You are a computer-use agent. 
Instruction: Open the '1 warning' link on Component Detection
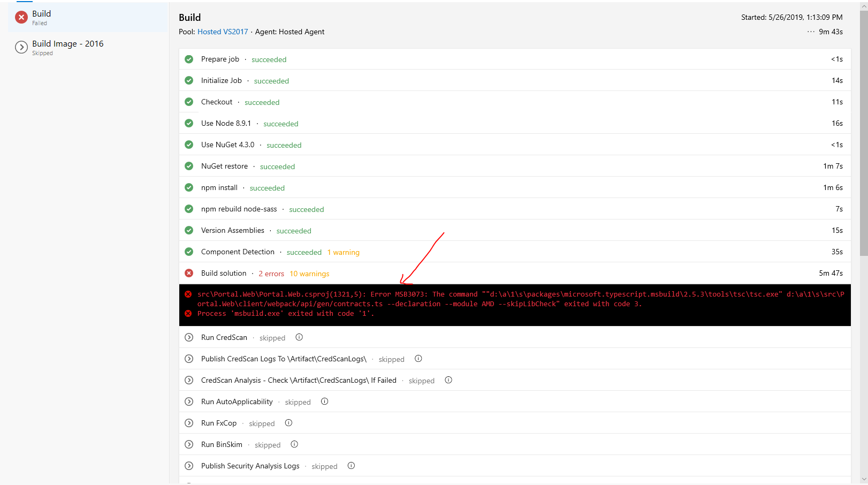tap(344, 252)
